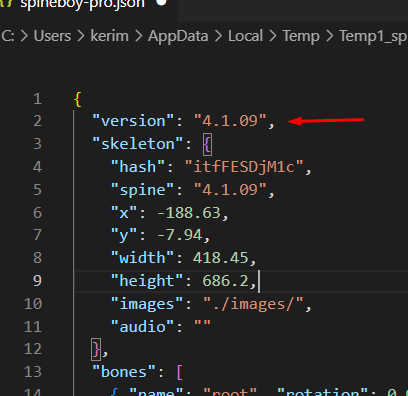Click the "version" key on line 2
This screenshot has height=396, width=408.
pos(133,121)
